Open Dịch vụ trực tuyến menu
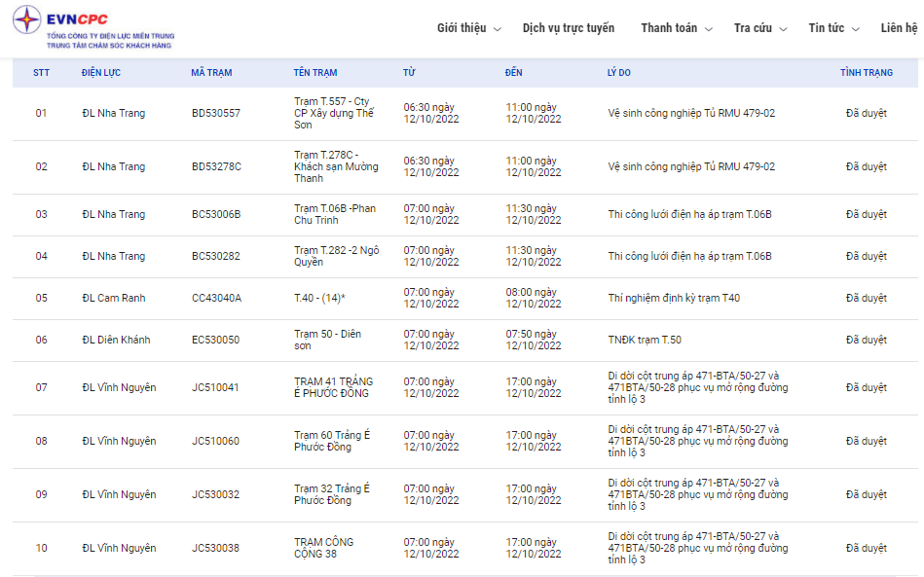 (569, 28)
